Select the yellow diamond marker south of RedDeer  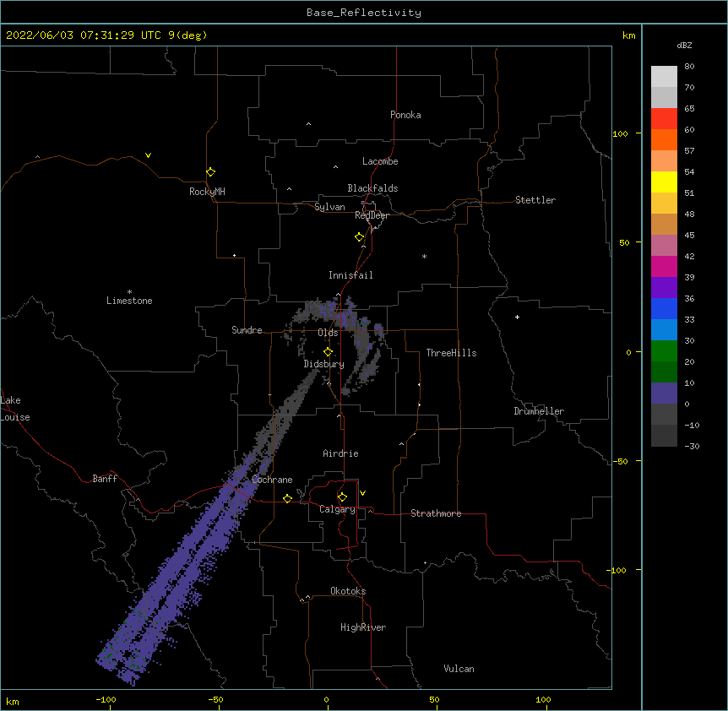point(359,237)
